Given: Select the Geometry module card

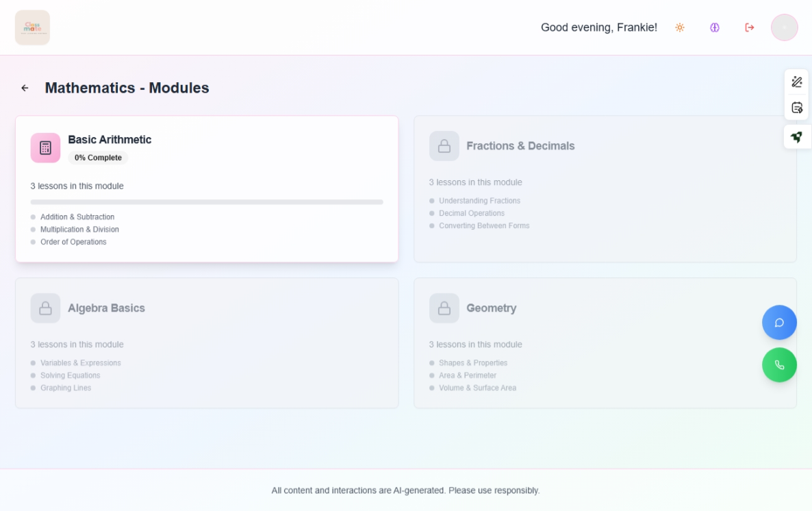Looking at the screenshot, I should point(605,342).
